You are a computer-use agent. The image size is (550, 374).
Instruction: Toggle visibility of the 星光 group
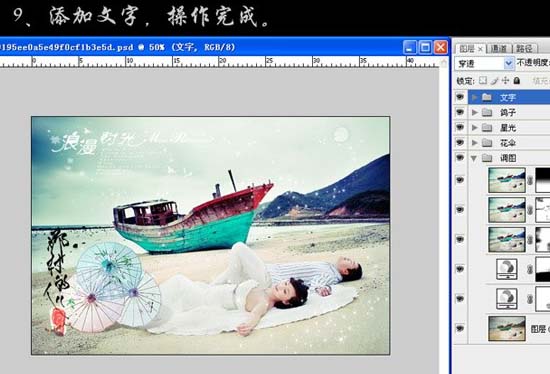(460, 127)
